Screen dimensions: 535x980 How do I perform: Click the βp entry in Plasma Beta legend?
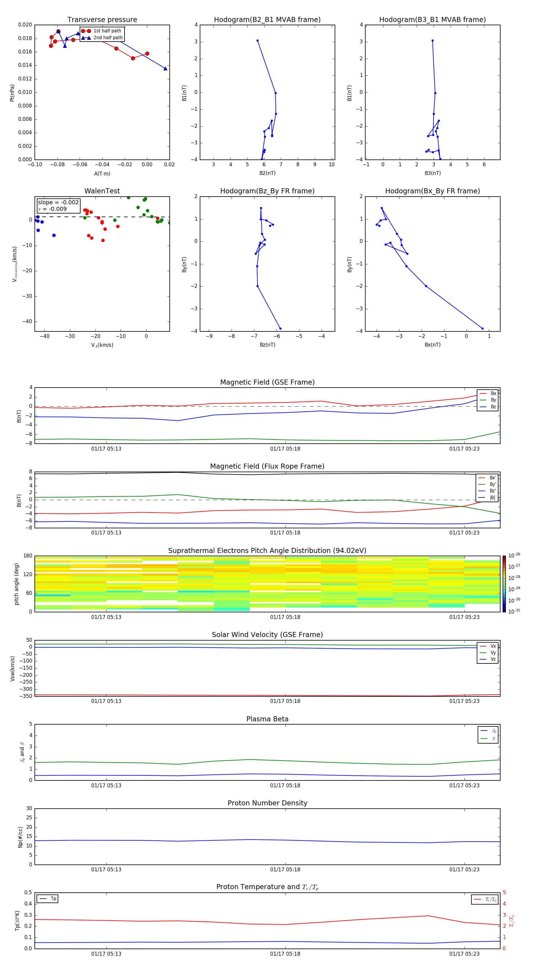[488, 731]
